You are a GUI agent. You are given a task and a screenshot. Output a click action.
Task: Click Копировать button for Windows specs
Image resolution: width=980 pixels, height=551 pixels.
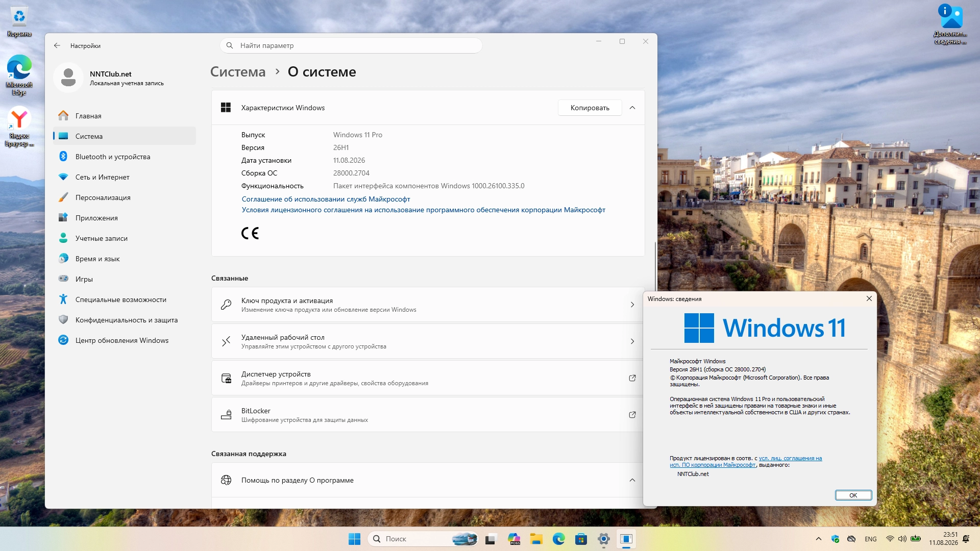tap(590, 108)
